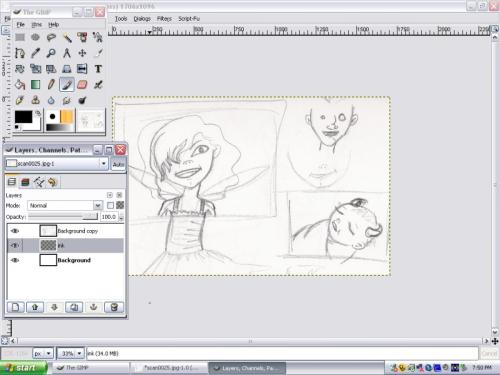This screenshot has height=375, width=500.
Task: Select the Eraser tool
Action: (x=82, y=85)
